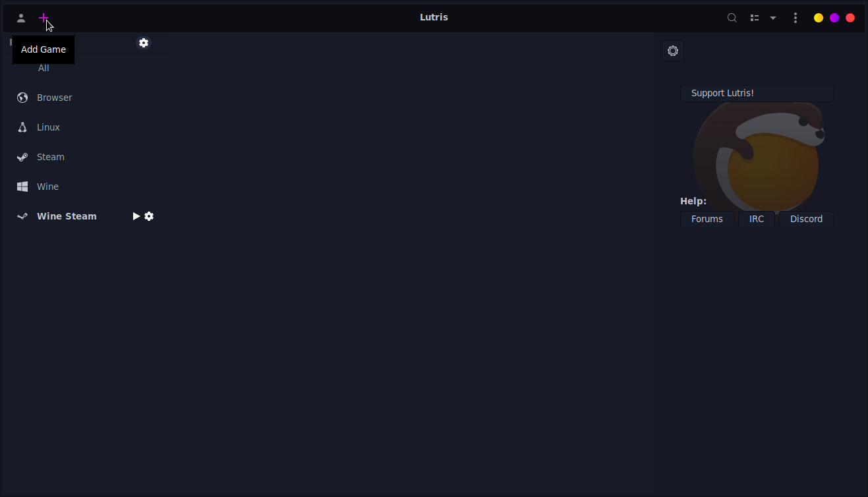
Task: Select the bold Wine Steam row label
Action: [x=67, y=216]
